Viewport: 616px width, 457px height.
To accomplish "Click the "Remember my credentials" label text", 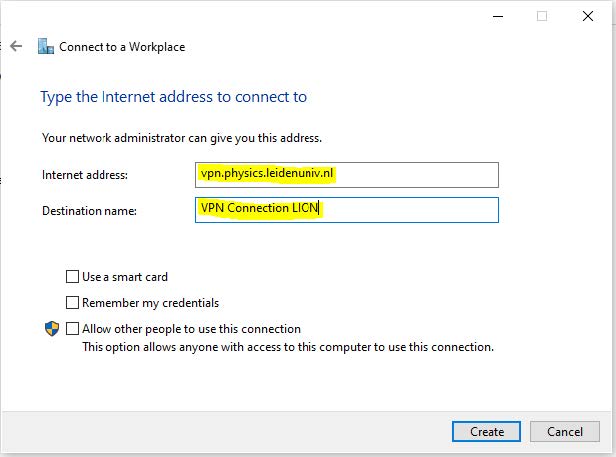I will [150, 303].
